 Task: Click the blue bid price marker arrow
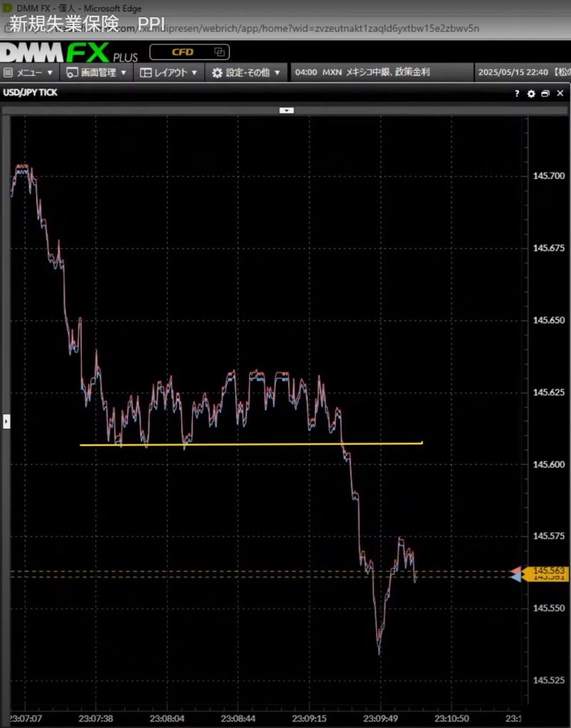[x=516, y=578]
